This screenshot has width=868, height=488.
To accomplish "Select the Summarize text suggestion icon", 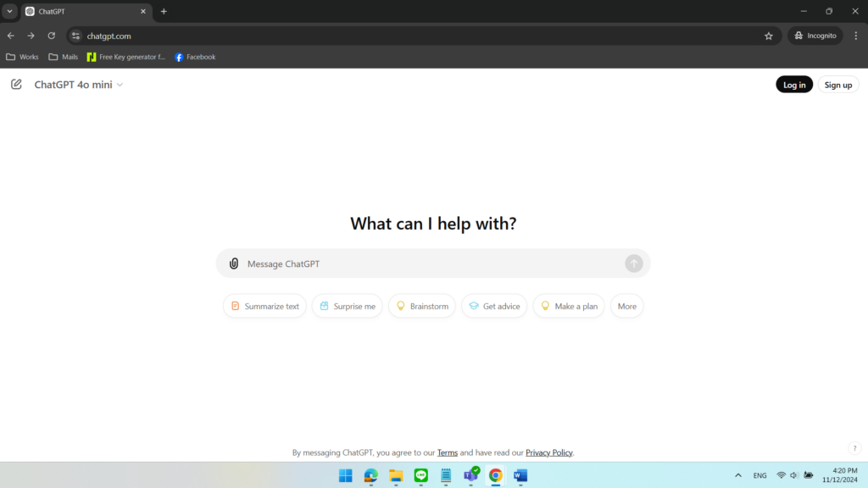I will (x=235, y=306).
